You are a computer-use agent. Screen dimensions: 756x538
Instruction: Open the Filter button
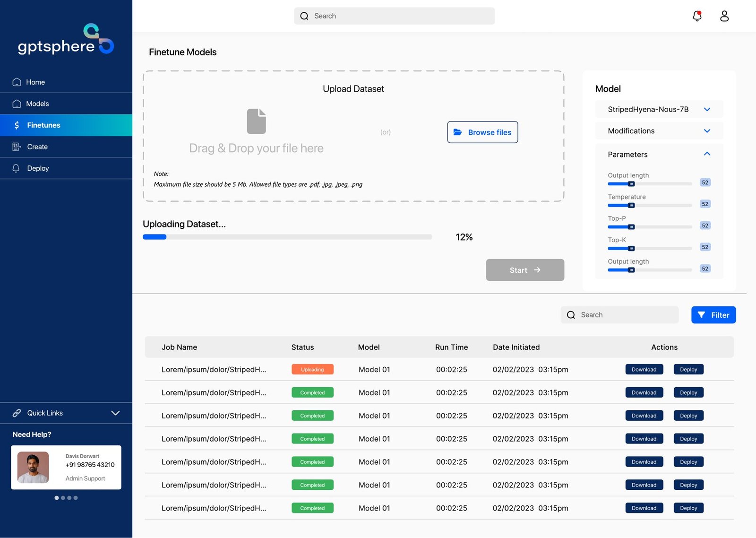click(x=713, y=315)
